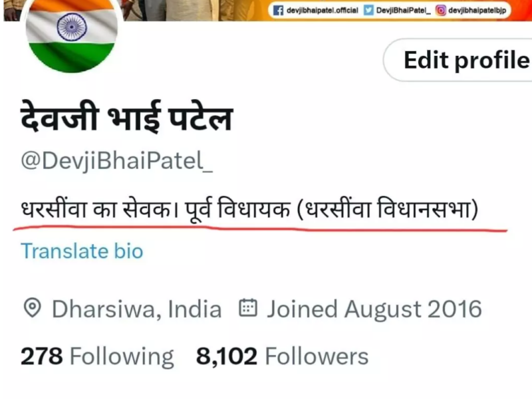Select the @DevjiBhaiPatel_ handle text

117,161
